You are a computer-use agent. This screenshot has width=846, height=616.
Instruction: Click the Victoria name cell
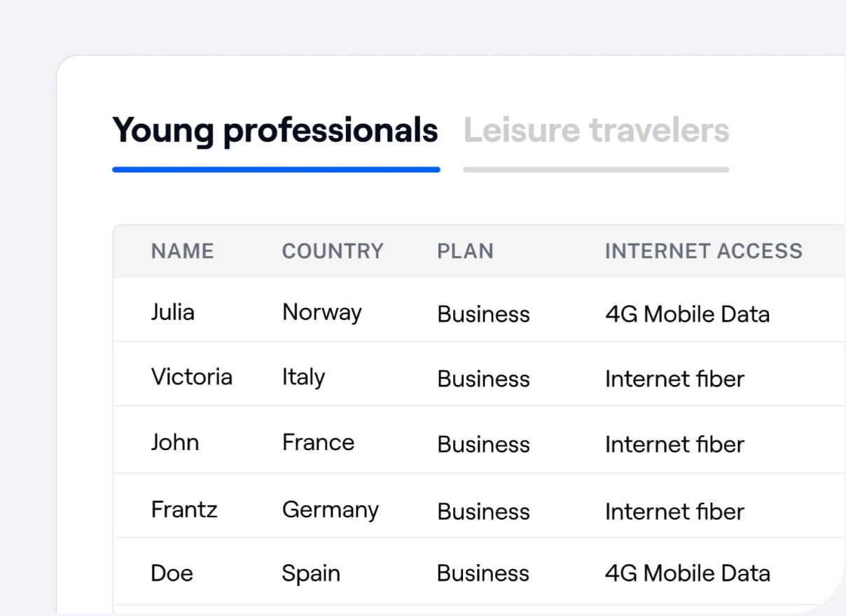(191, 377)
